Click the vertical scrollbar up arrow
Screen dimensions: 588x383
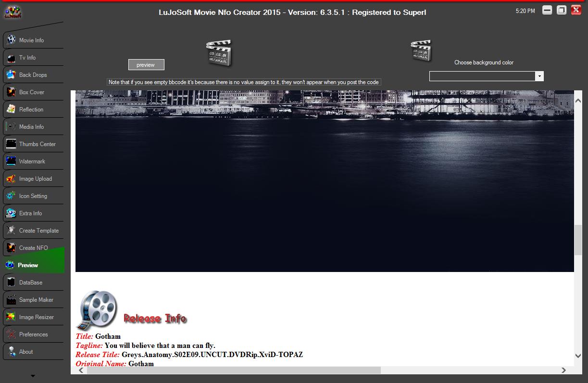pos(578,100)
